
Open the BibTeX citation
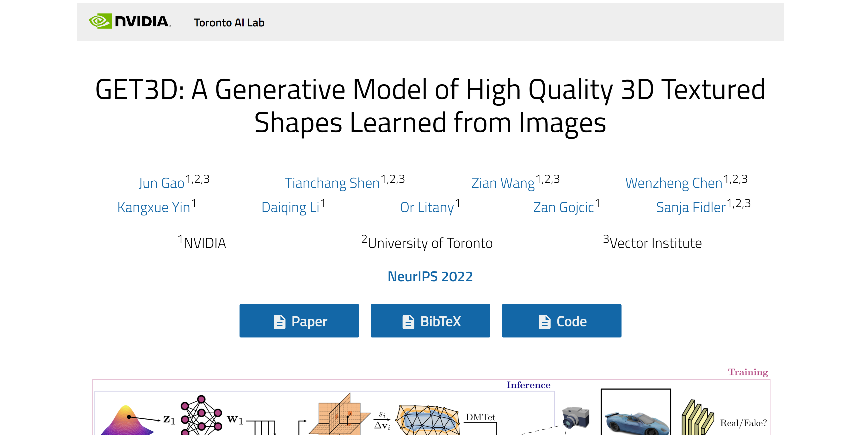pos(430,321)
